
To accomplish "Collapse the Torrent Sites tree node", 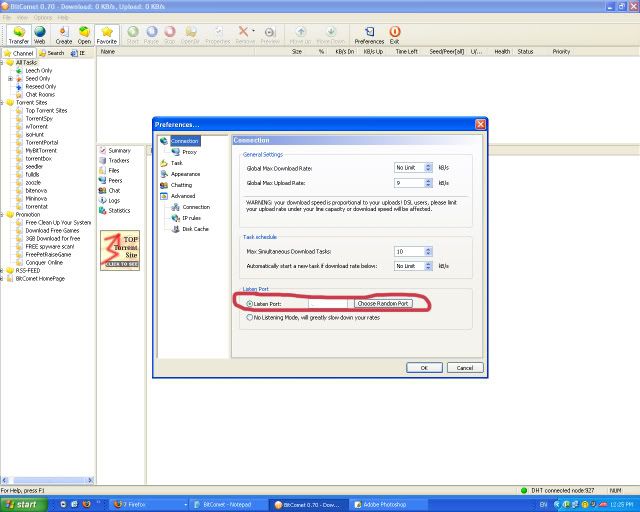I will pyautogui.click(x=2, y=102).
